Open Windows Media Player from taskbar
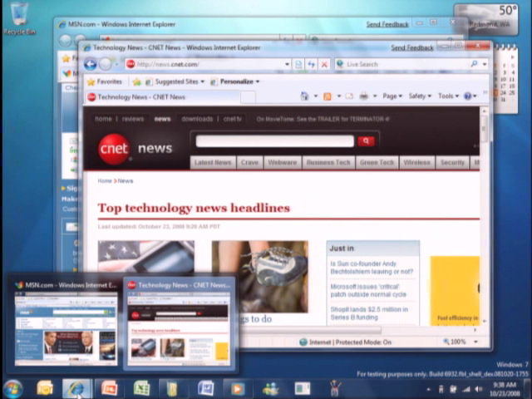Viewport: 532px width, 399px height. pos(238,389)
